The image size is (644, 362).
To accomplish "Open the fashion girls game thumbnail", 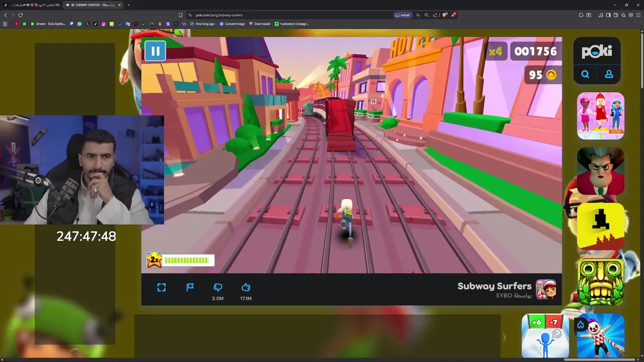I will click(x=601, y=116).
